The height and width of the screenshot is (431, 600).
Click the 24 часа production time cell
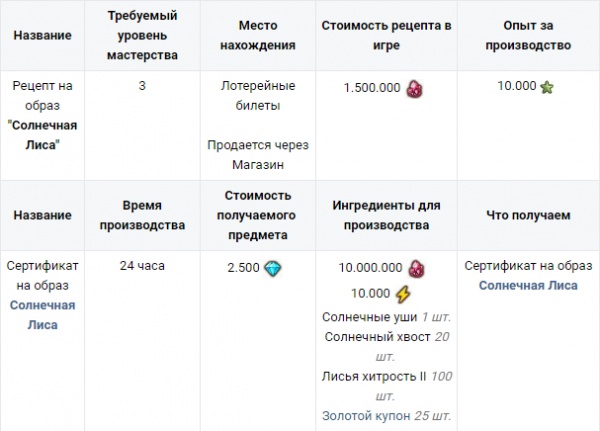click(x=142, y=266)
